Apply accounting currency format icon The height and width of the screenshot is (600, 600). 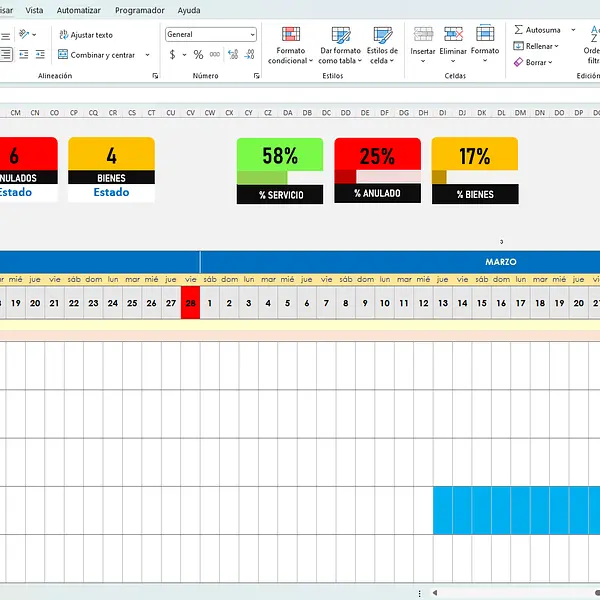173,55
